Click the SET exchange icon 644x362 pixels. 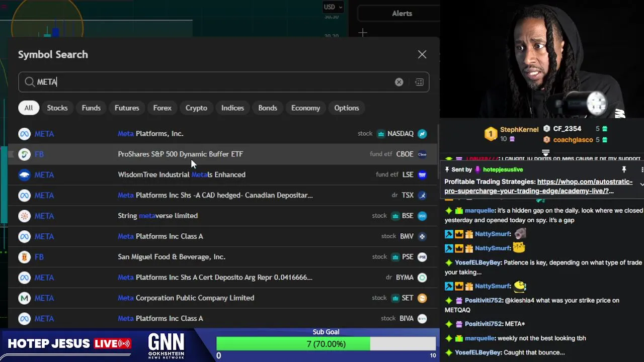tap(422, 298)
